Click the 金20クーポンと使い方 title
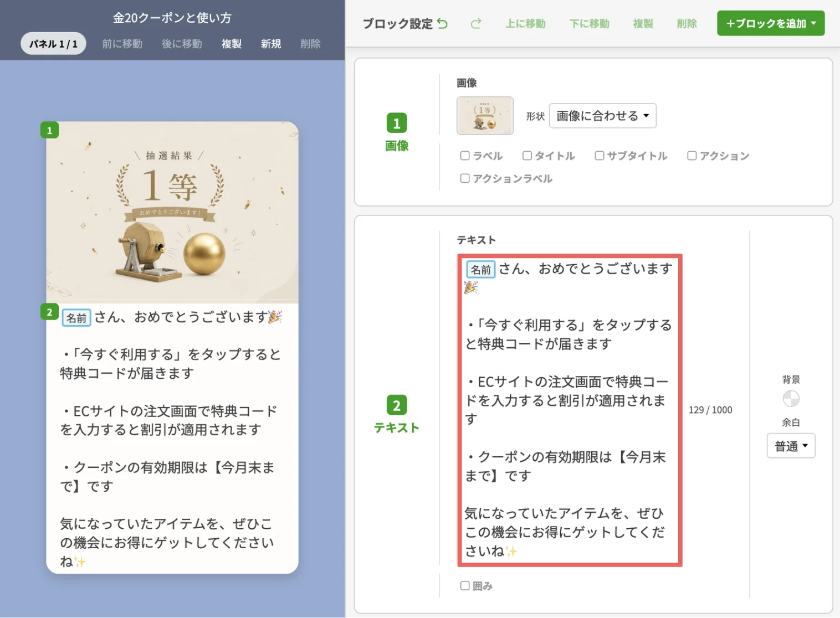 click(172, 18)
